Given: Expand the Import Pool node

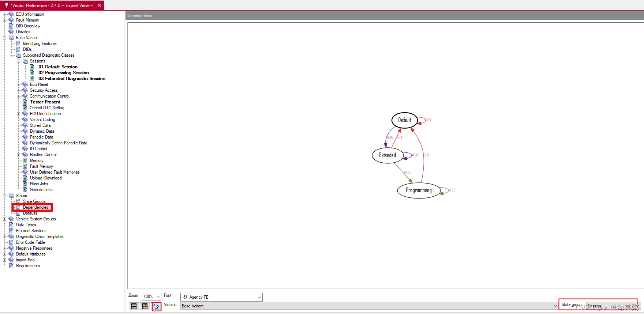Looking at the screenshot, I should click(5, 260).
